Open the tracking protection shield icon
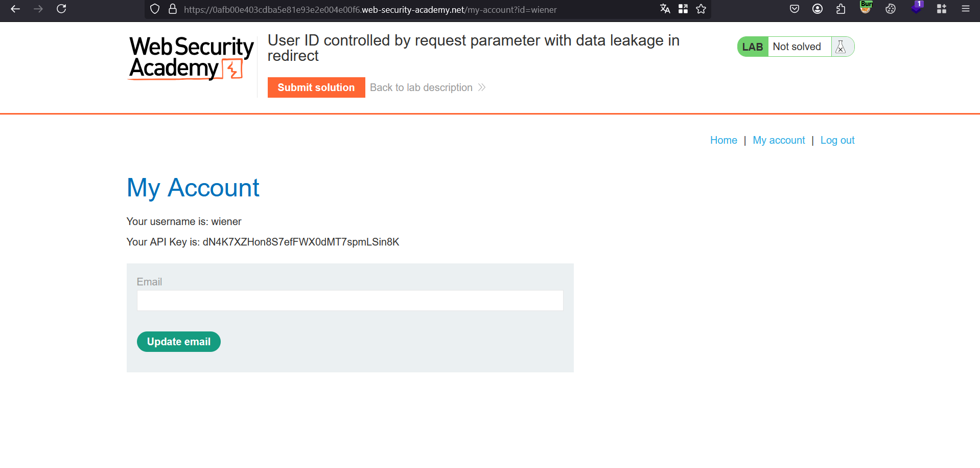Image resolution: width=980 pixels, height=468 pixels. coord(155,9)
